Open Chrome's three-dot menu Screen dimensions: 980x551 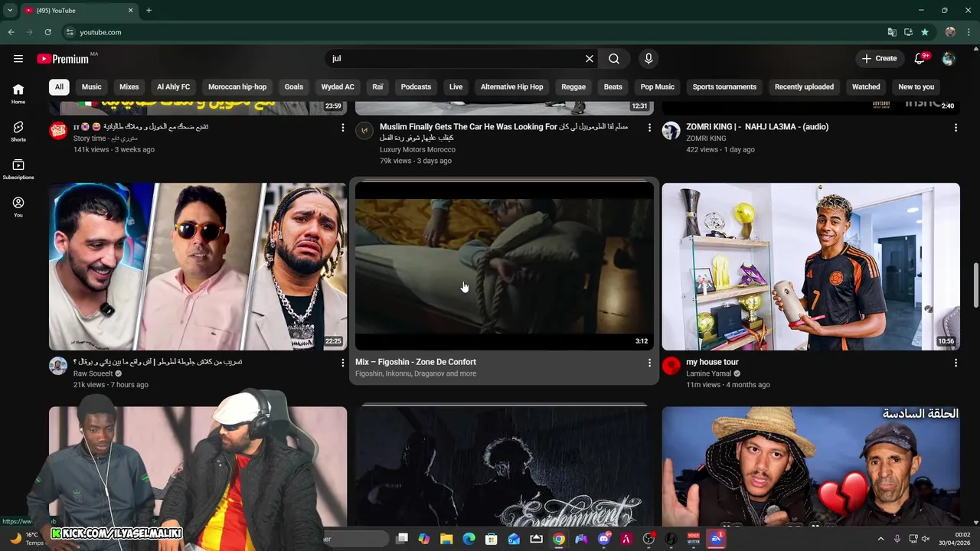coord(969,32)
